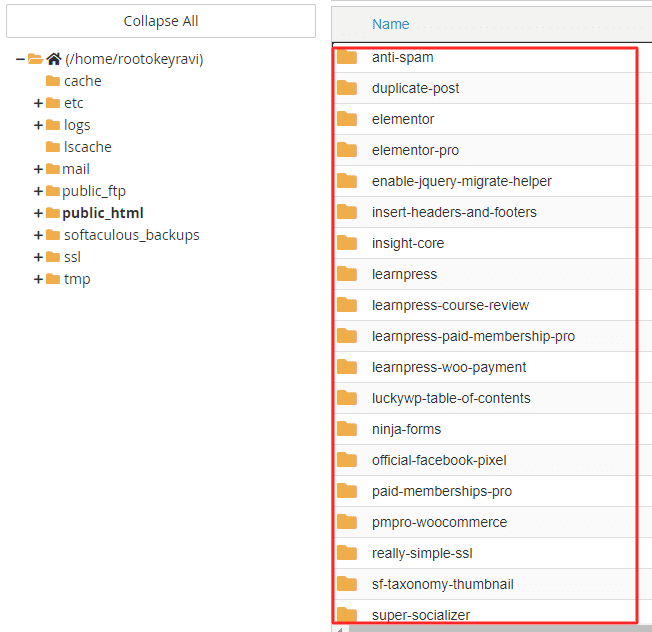The image size is (652, 632).
Task: Click the enable-jquery-migrate-helper folder icon
Action: point(347,181)
